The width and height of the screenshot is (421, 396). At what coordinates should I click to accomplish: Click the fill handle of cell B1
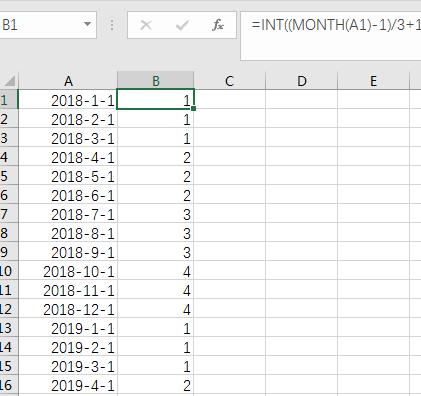pos(194,108)
